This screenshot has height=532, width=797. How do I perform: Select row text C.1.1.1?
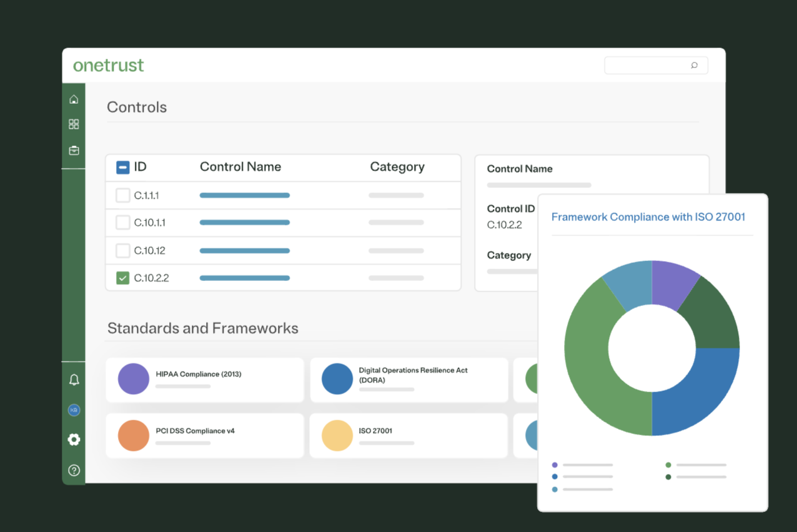pyautogui.click(x=146, y=195)
